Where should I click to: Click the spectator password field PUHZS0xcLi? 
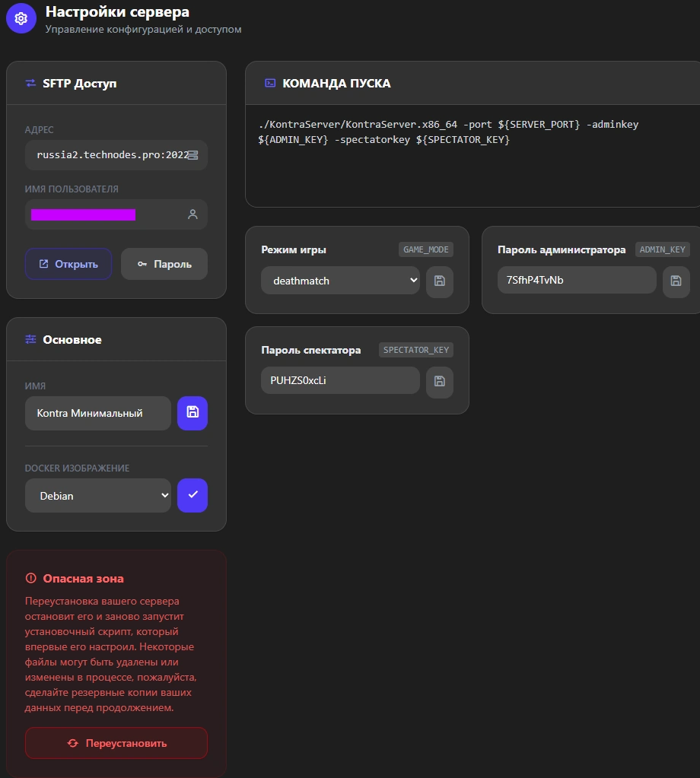click(341, 380)
